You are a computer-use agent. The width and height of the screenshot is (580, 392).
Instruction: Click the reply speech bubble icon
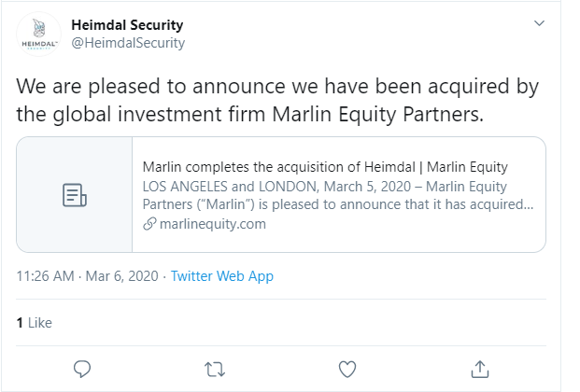click(81, 368)
